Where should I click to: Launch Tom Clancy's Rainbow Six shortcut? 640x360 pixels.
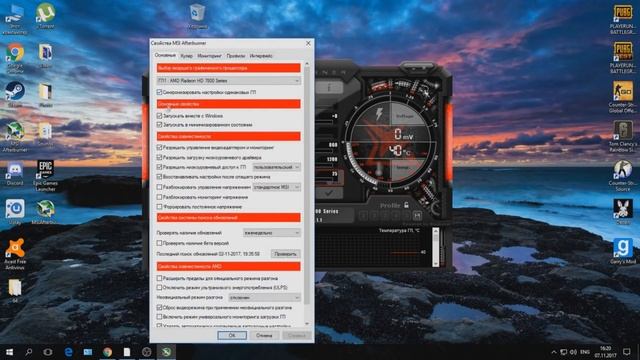point(622,136)
